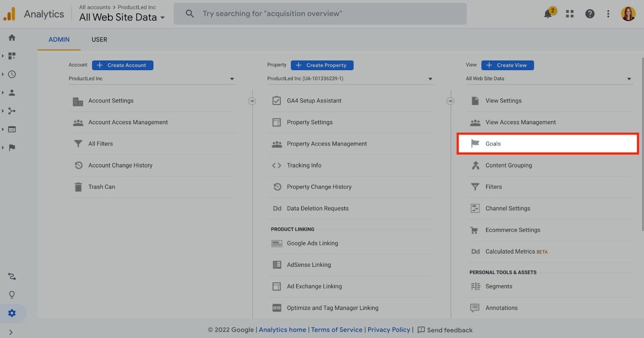Screen dimensions: 644x338
Task: Click the Analytics home footer link
Action: pos(283,330)
